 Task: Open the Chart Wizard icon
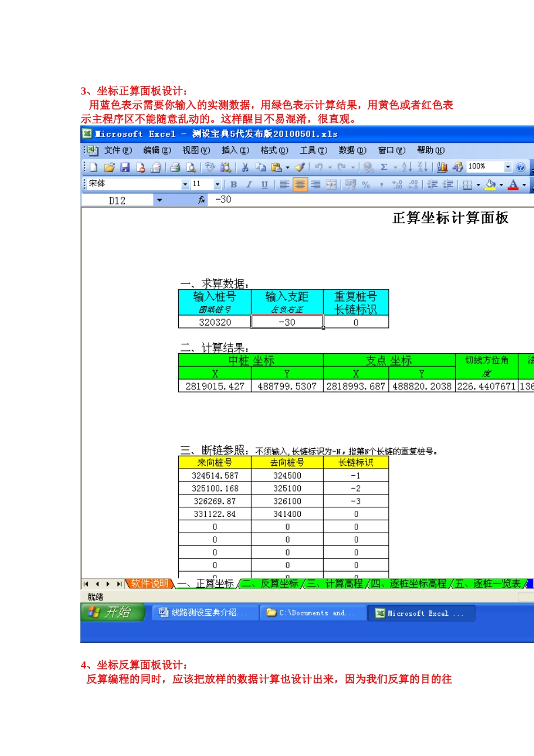442,167
